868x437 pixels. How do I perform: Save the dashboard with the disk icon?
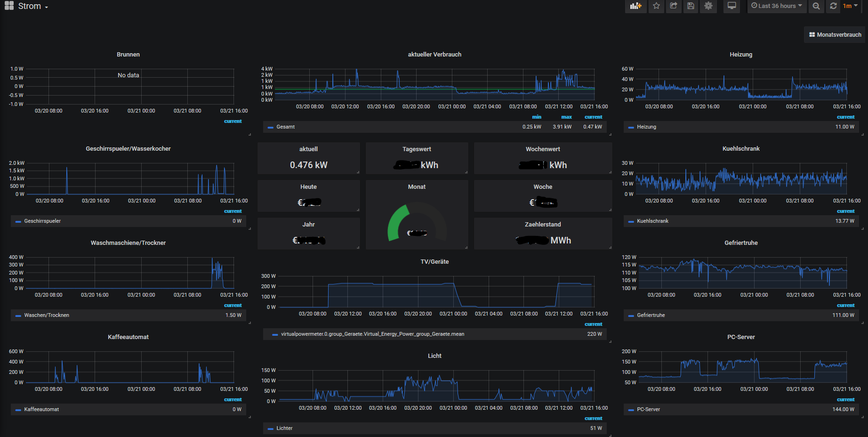(x=691, y=6)
